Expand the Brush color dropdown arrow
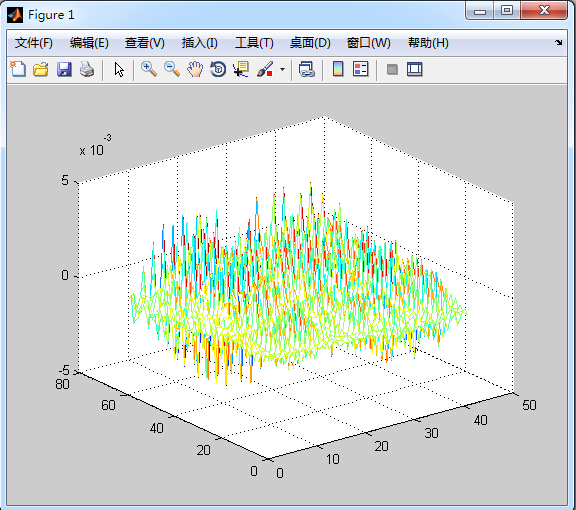 point(282,69)
